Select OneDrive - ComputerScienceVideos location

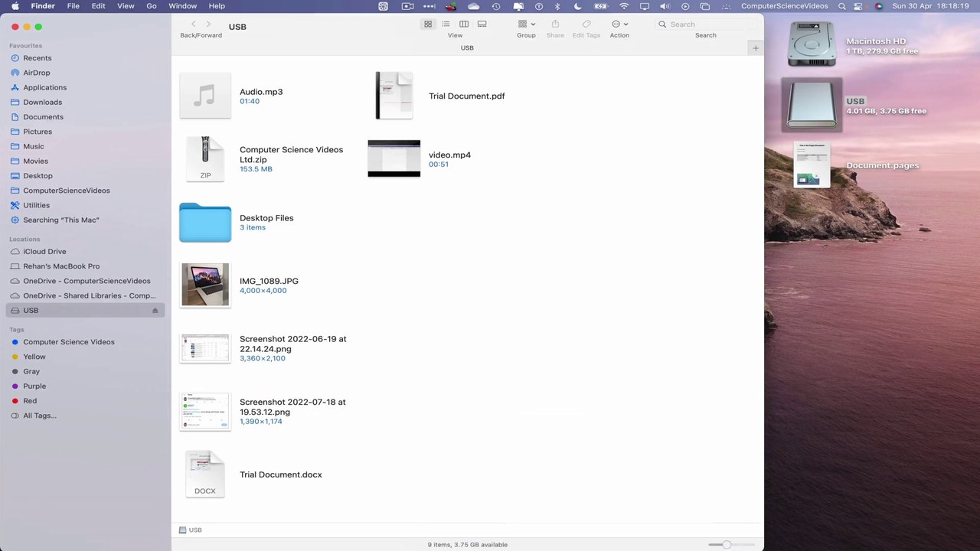[85, 281]
